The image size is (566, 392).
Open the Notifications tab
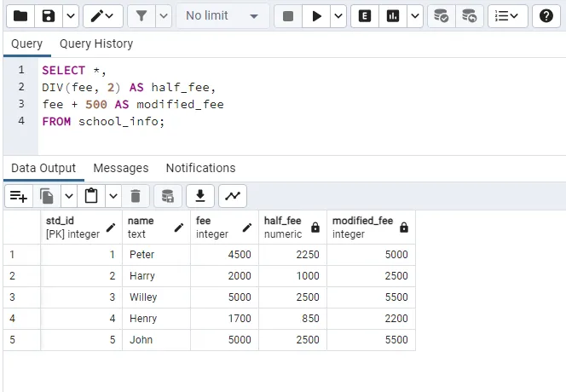point(200,168)
